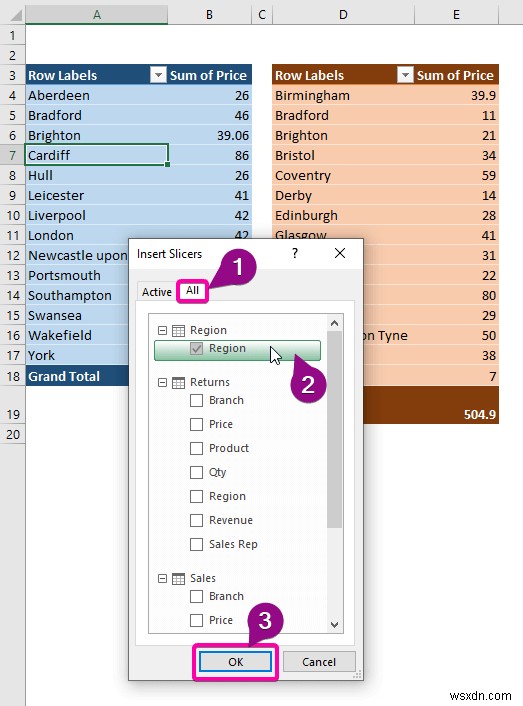Click the Birmingham value 39.9
The width and height of the screenshot is (523, 706).
point(456,95)
